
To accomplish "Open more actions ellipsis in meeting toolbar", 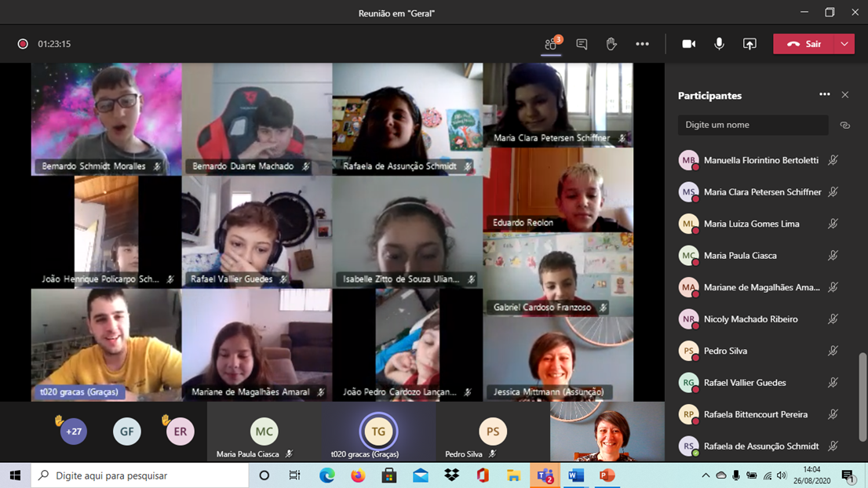I will click(642, 44).
